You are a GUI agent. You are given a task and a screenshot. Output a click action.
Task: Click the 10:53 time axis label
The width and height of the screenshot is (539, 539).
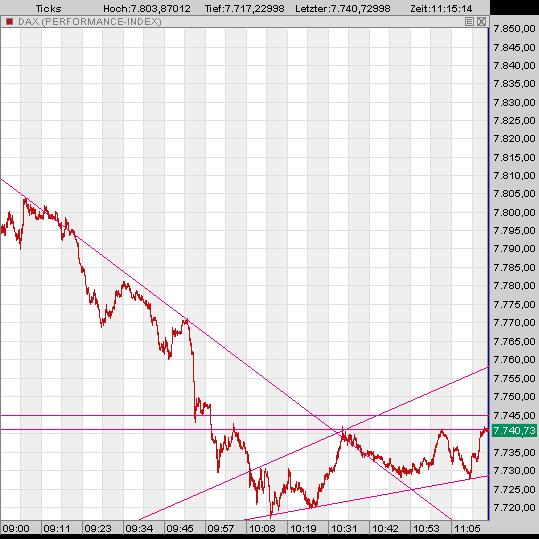(x=426, y=528)
